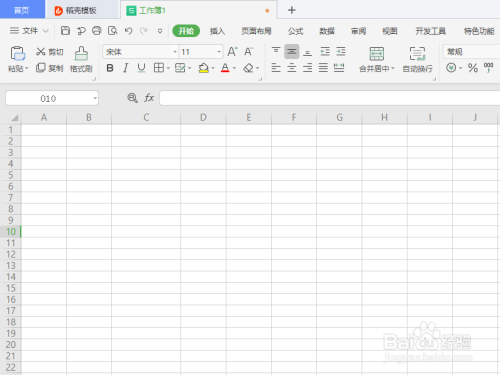The height and width of the screenshot is (375, 500).
Task: Click the eraser clear icon
Action: [248, 68]
